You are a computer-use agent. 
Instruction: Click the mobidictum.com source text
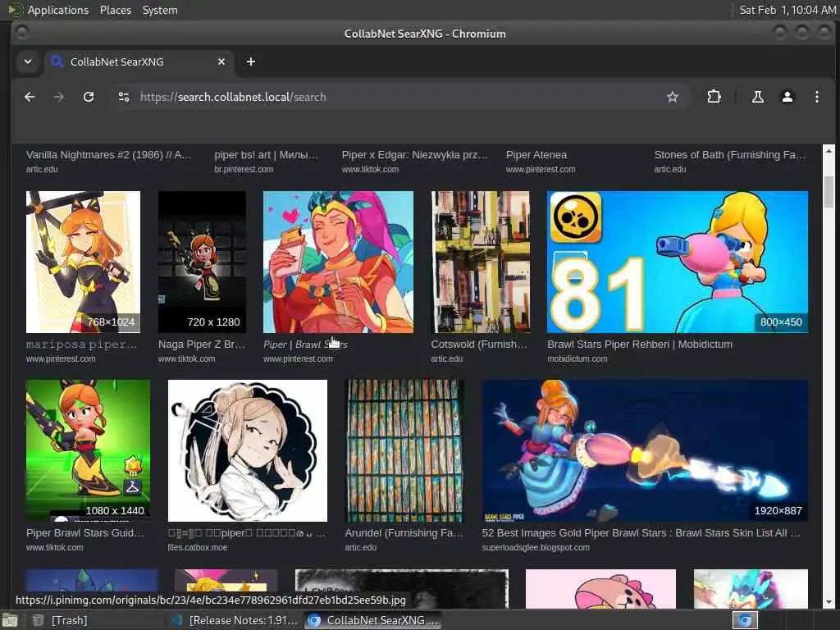coord(577,359)
